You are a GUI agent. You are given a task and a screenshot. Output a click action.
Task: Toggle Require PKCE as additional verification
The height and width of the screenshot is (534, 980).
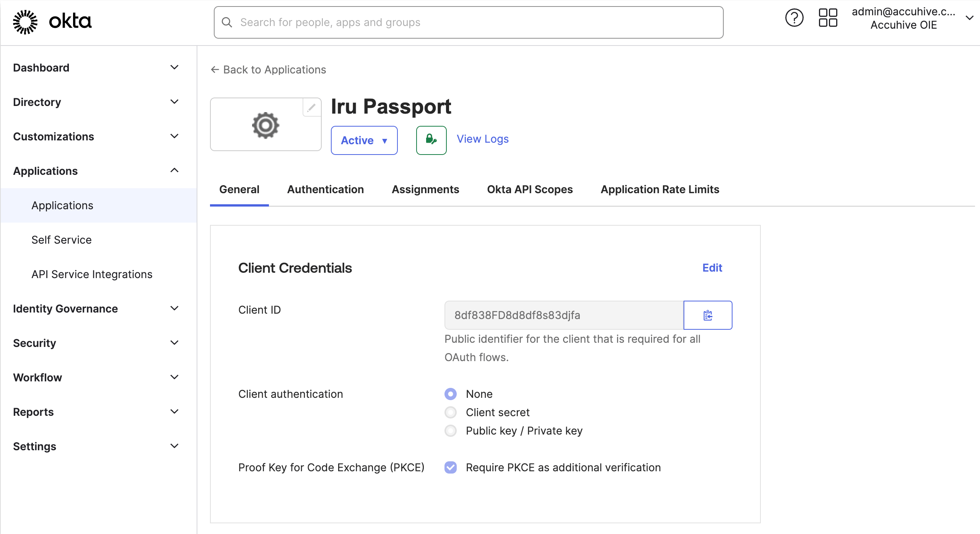point(451,467)
